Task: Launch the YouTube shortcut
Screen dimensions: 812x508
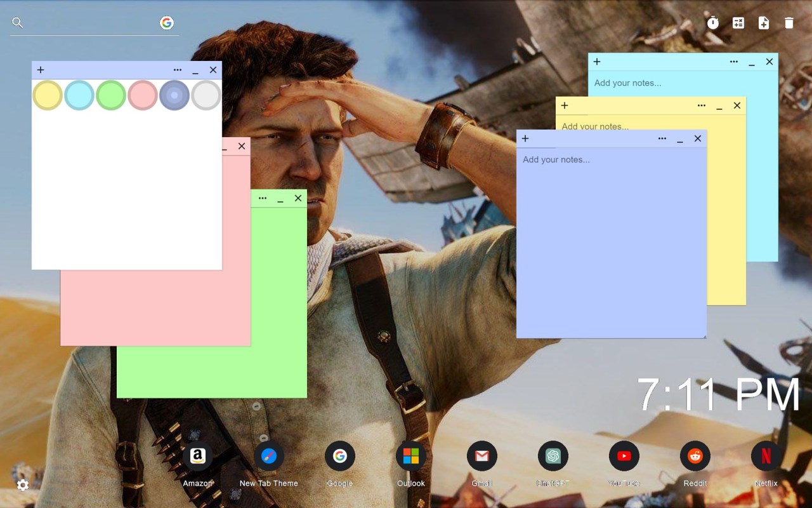Action: click(x=624, y=456)
